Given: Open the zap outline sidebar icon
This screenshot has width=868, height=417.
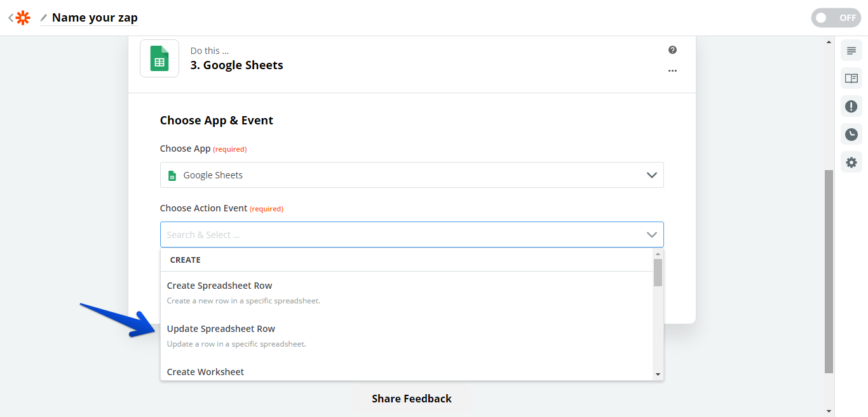Looking at the screenshot, I should tap(851, 51).
